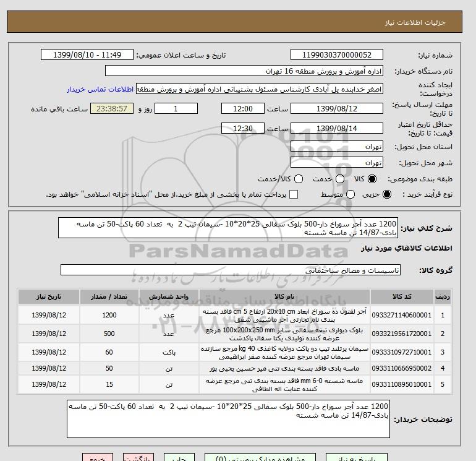This screenshot has height=461, width=476.
Task: Click item code 0933110895010001
Action: click(x=402, y=384)
